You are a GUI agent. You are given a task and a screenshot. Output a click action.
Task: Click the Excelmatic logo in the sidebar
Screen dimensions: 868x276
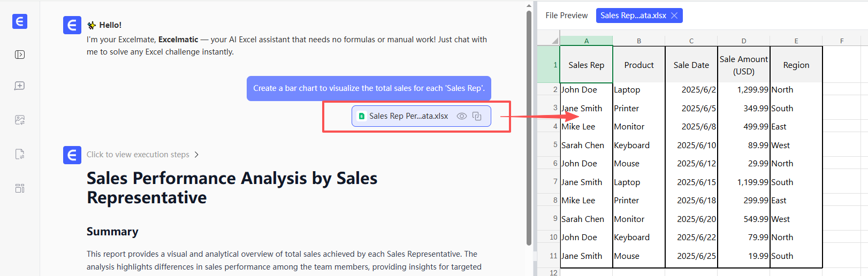pos(20,21)
